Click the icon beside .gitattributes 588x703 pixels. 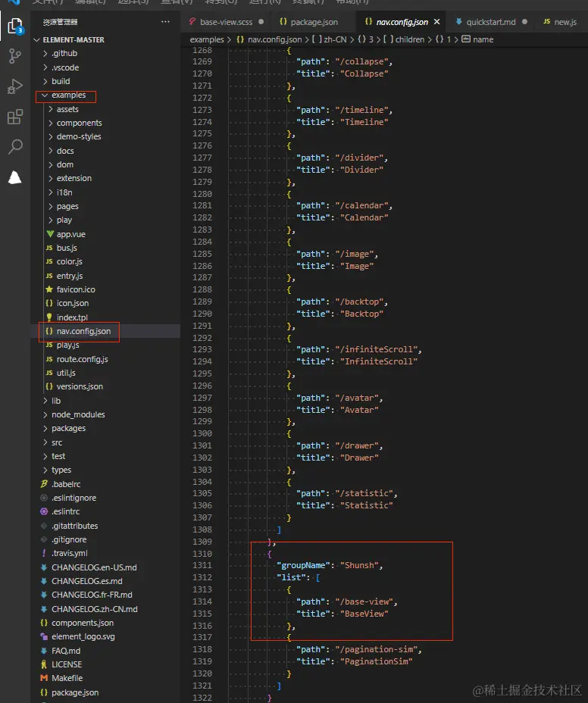(x=44, y=526)
